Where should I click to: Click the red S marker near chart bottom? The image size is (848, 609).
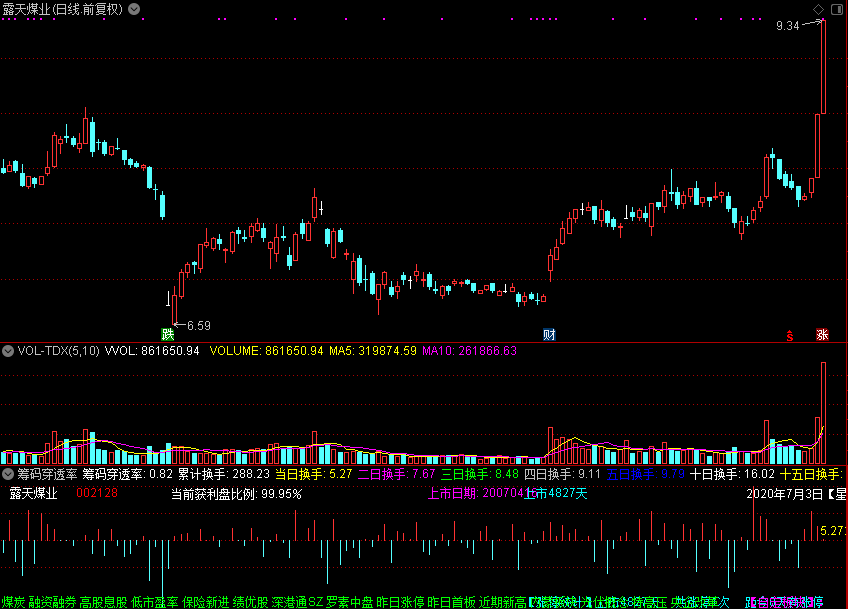coord(790,335)
